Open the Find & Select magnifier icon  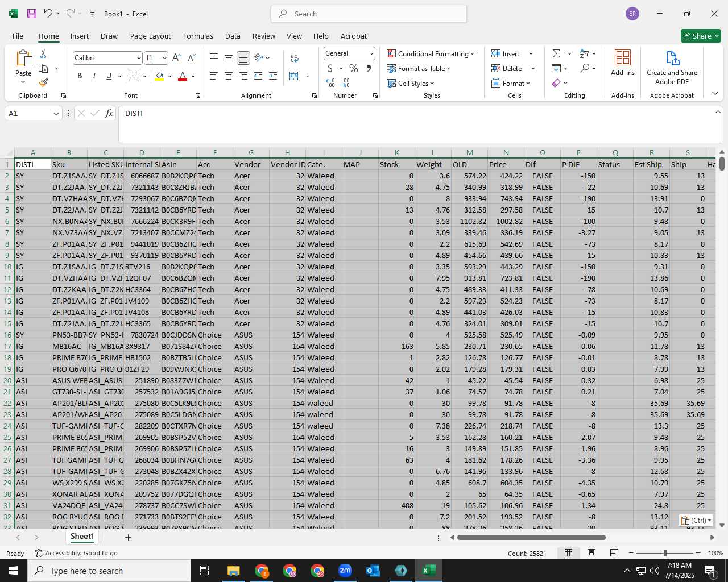(x=585, y=68)
